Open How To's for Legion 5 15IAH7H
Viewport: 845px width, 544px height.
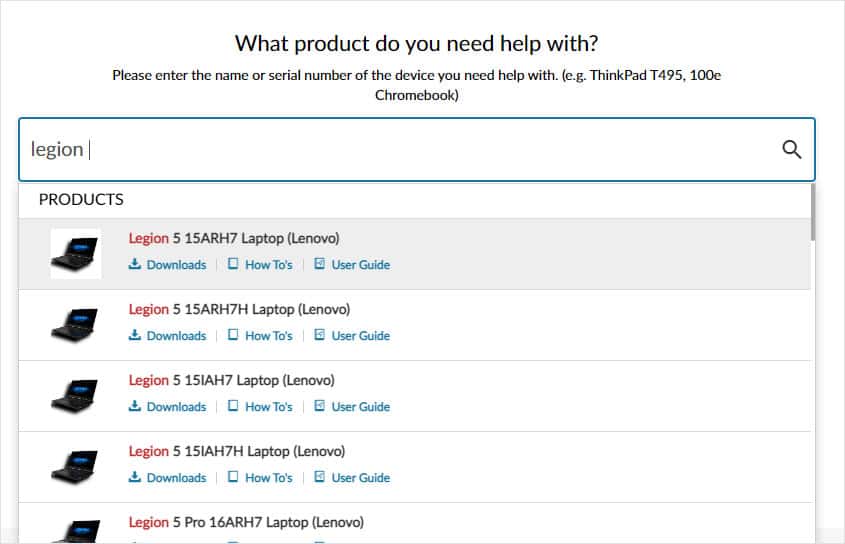coord(260,478)
